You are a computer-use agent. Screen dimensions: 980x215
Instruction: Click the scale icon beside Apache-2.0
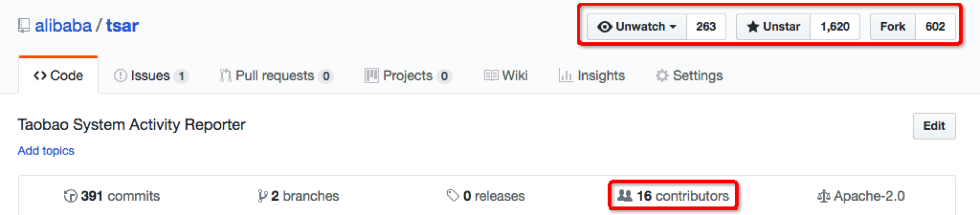click(823, 196)
